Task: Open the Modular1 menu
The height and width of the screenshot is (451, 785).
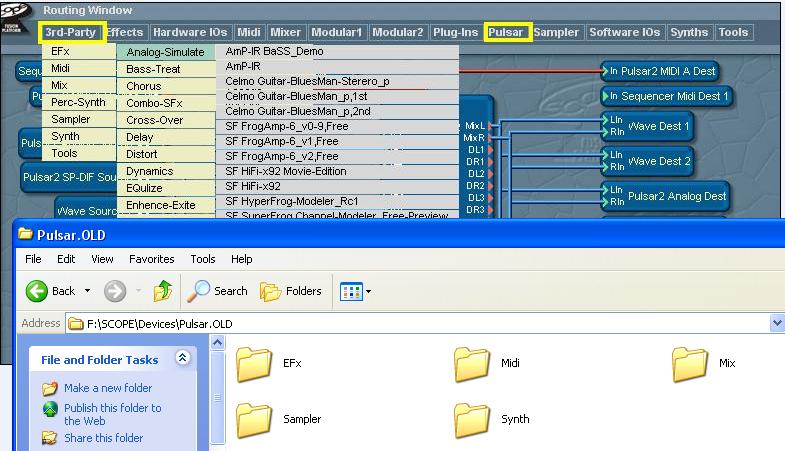Action: 336,33
